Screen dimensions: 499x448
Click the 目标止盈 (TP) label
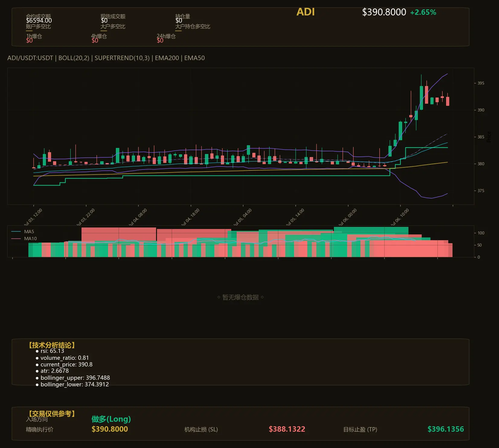click(x=360, y=430)
